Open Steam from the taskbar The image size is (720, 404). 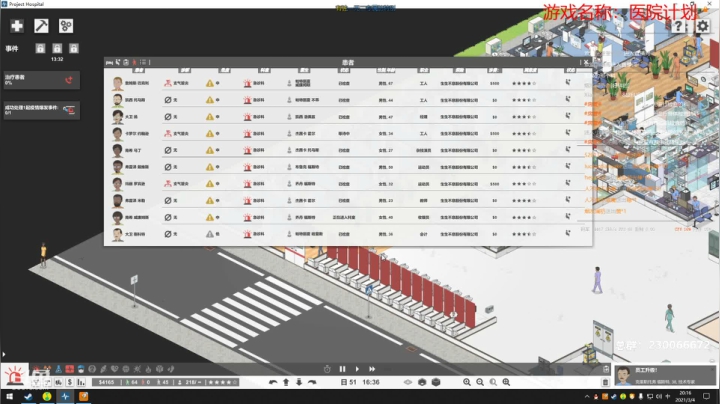coord(28,396)
